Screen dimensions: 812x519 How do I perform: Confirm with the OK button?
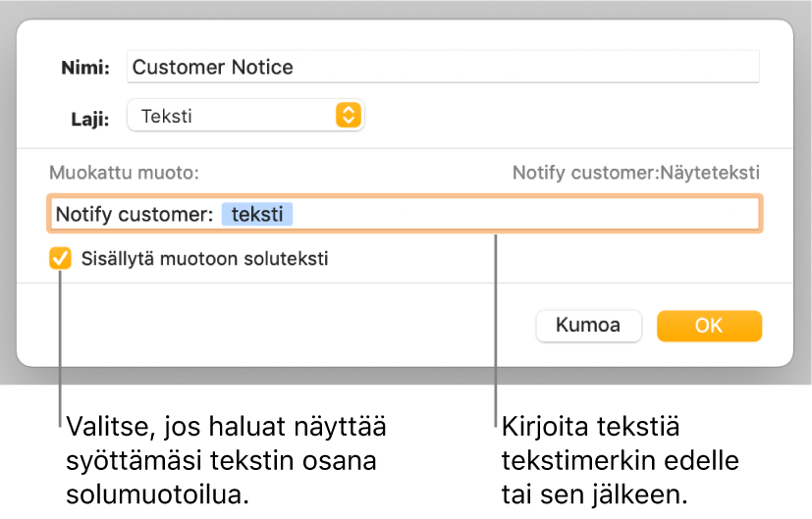tap(709, 326)
